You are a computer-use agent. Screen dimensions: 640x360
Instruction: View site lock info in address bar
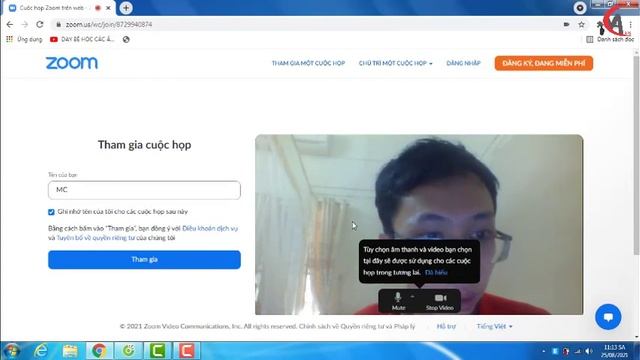click(58, 24)
